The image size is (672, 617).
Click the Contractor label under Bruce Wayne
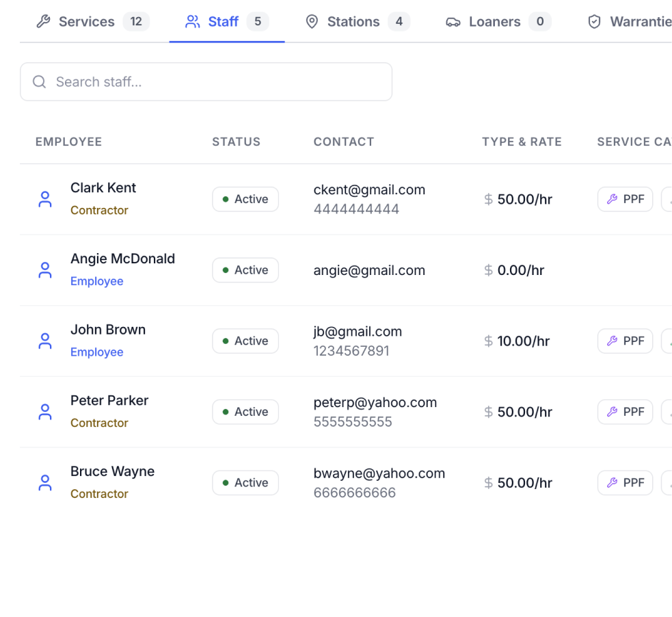point(99,494)
